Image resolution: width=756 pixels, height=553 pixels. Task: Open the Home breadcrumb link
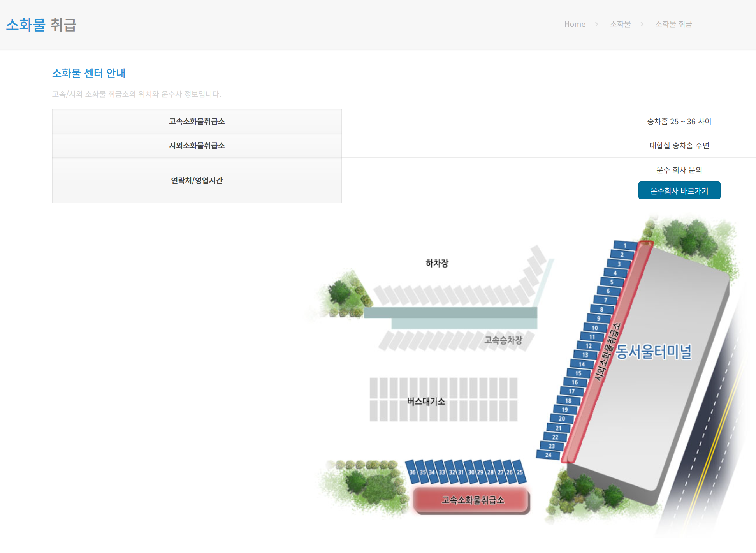(575, 24)
